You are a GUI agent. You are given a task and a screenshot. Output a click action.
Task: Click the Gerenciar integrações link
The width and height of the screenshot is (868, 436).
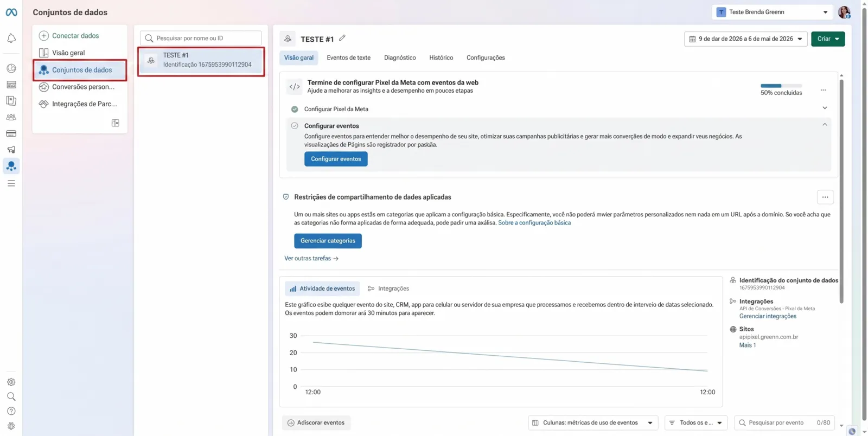click(x=768, y=316)
